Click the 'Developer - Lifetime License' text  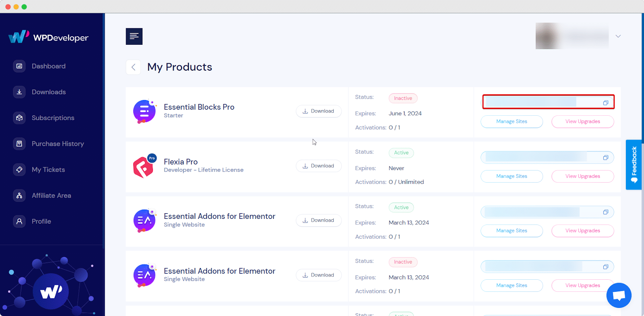click(204, 170)
